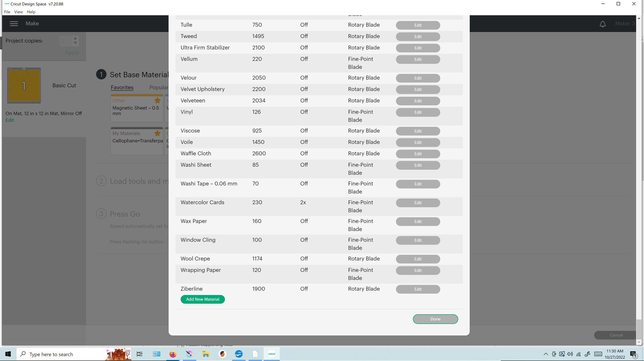Screen dimensions: 644x361
Task: Select the Cellophane+Transferpa material card
Action: click(x=137, y=141)
